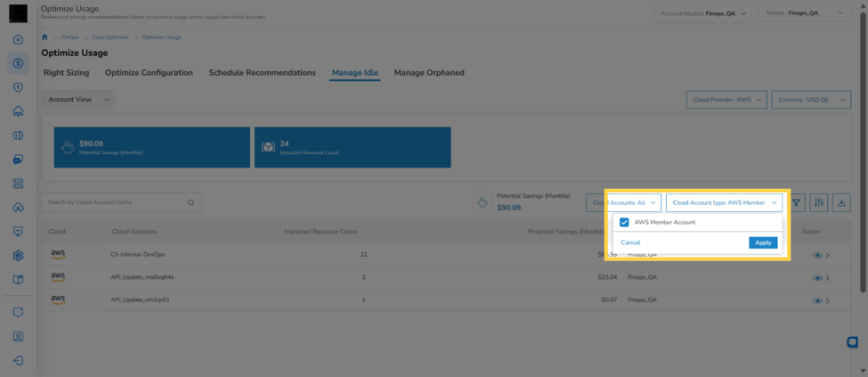Switch to the Right Sizing tab
Screen dimensions: 868x377
67,72
